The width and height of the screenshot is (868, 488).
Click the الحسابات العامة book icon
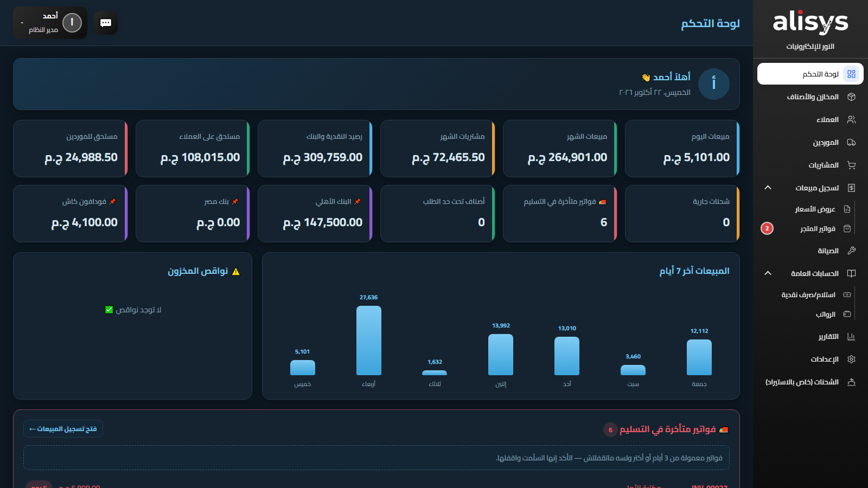[x=851, y=273]
